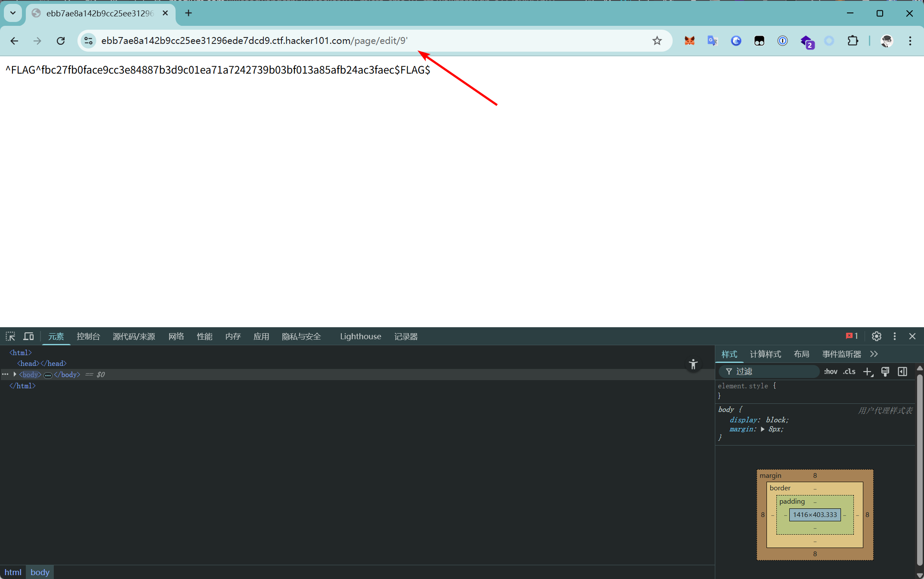Click the body breadcrumb
This screenshot has width=924, height=579.
click(x=40, y=572)
